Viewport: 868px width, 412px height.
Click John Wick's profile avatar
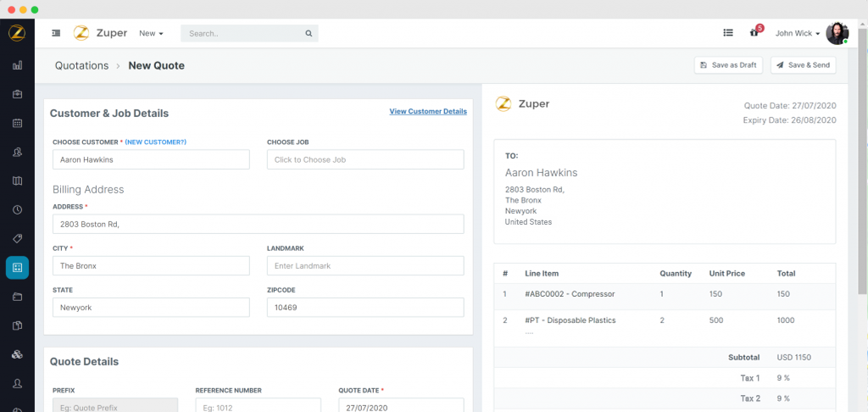coord(837,33)
